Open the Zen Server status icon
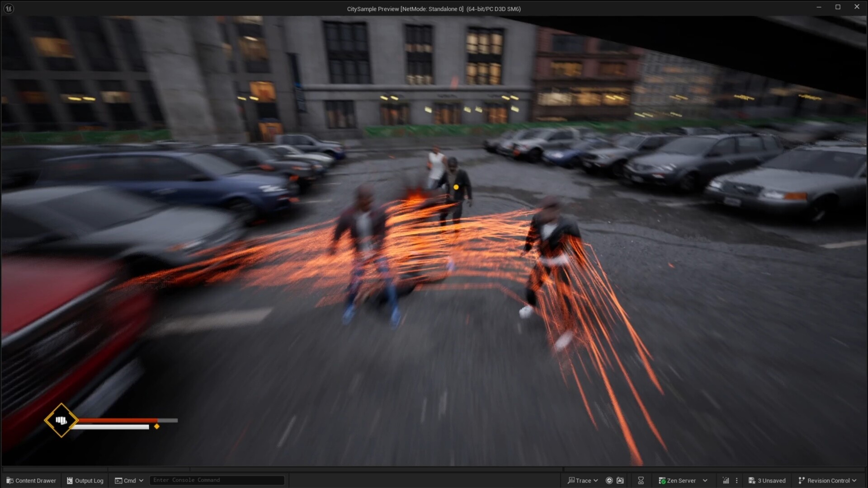This screenshot has width=868, height=488. click(x=661, y=480)
